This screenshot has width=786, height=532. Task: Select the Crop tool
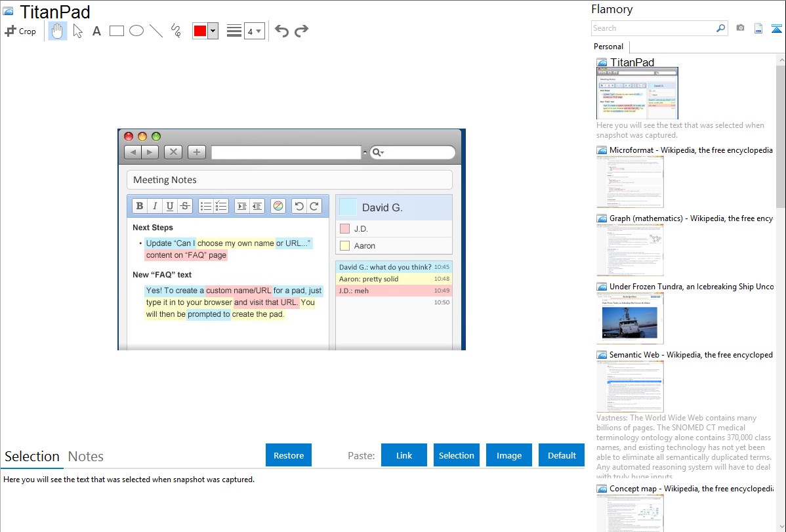20,31
